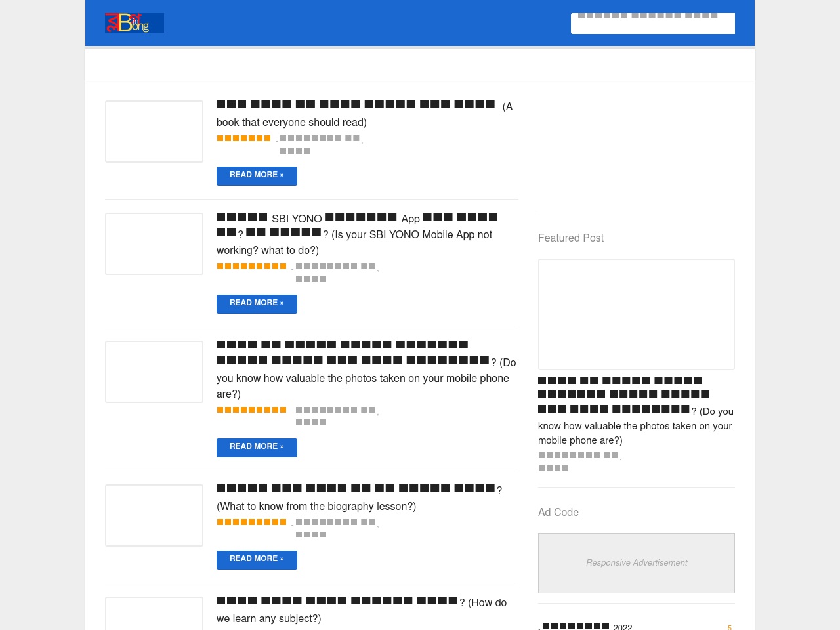
Task: Open thumbnail of 'How do we learn any subject?' post
Action: click(x=154, y=614)
